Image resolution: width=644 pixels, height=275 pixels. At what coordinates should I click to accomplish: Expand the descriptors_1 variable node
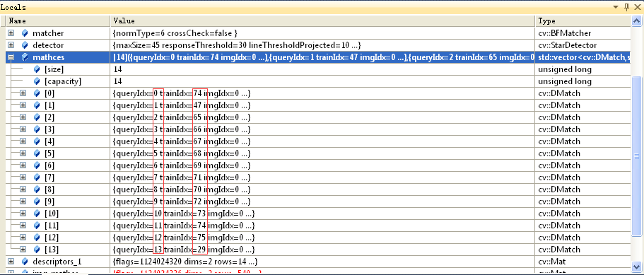click(x=11, y=261)
